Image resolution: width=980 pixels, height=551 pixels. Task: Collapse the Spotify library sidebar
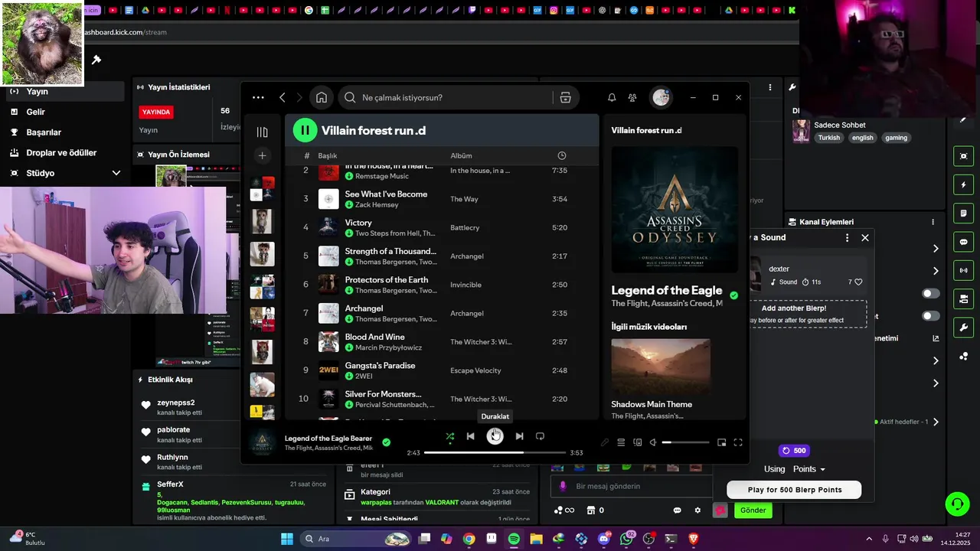[x=262, y=132]
